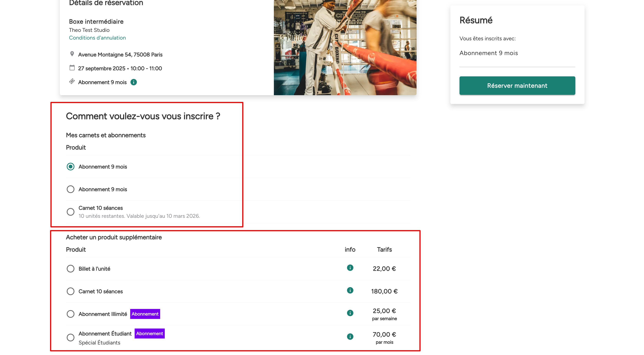Open Conditions d'annulation link
The width and height of the screenshot is (644, 355).
pyautogui.click(x=97, y=38)
